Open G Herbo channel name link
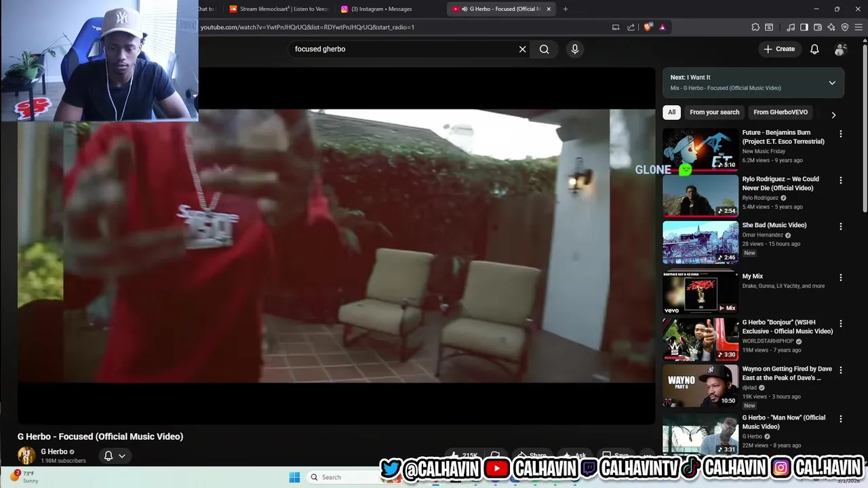 pos(54,451)
